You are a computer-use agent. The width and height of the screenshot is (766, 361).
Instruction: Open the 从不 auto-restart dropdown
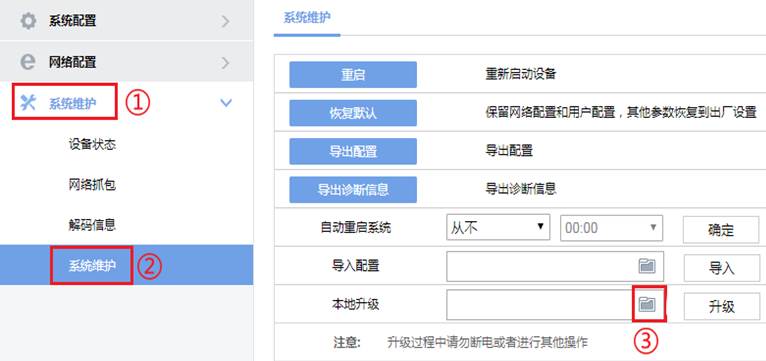[x=498, y=227]
